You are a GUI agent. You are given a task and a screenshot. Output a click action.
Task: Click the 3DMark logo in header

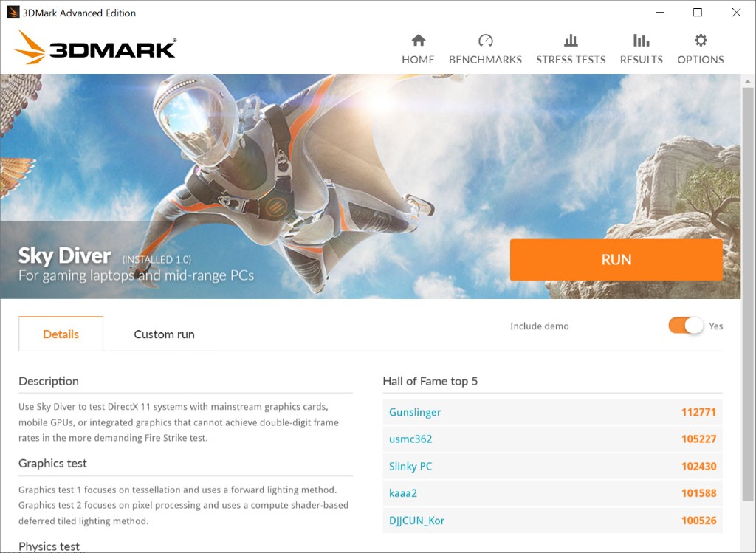95,47
